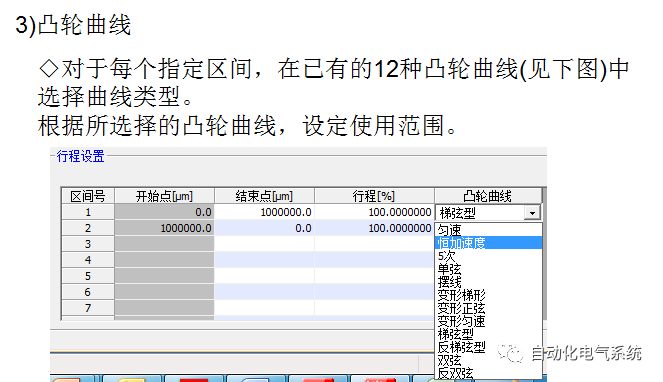Click the 结束点 cell in row 2
663x382 pixels.
(264, 228)
